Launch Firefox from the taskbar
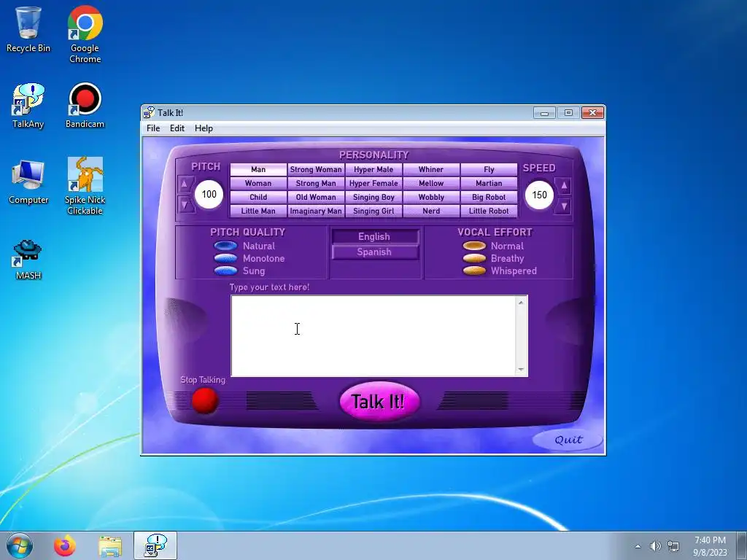Viewport: 747px width, 560px height. (64, 545)
